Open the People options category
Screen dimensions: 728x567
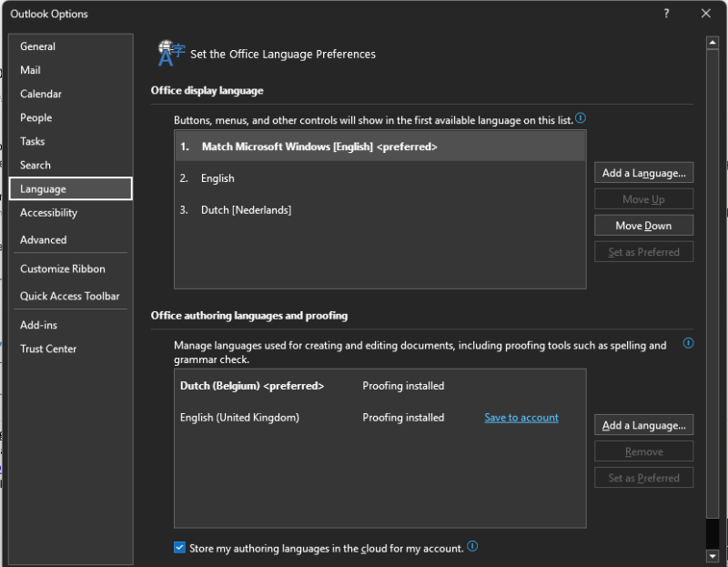71,117
